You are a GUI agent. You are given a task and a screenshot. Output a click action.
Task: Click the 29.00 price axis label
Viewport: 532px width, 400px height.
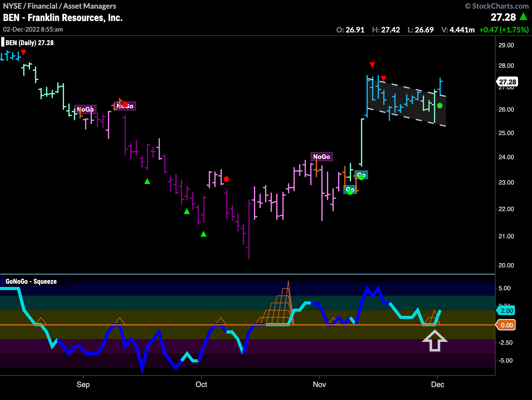click(506, 45)
